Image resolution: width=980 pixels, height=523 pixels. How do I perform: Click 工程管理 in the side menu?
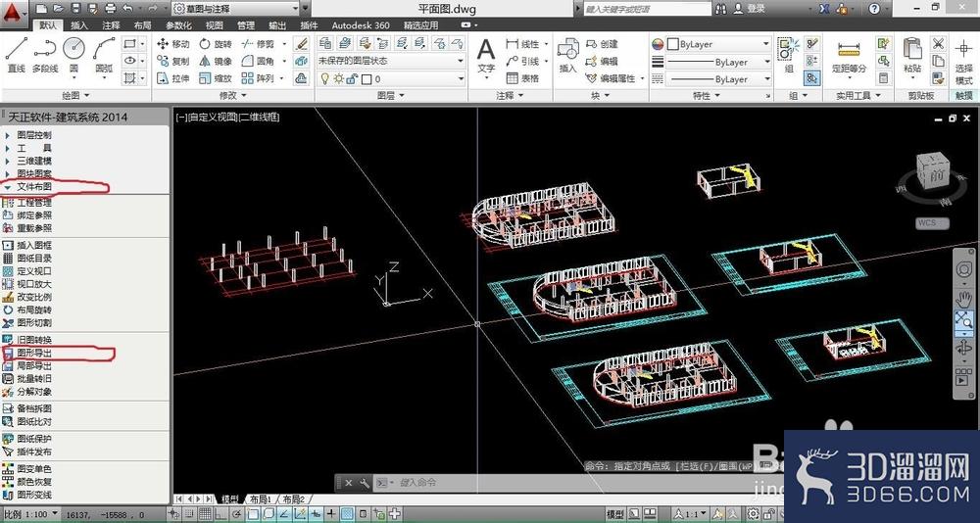coord(34,203)
